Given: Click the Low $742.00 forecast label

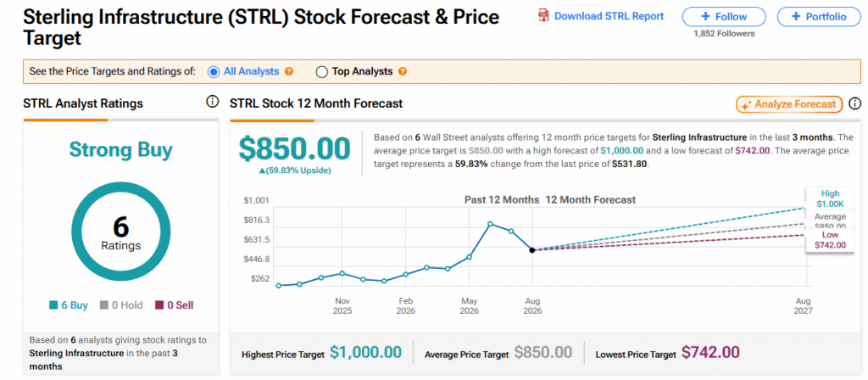Looking at the screenshot, I should tap(831, 240).
